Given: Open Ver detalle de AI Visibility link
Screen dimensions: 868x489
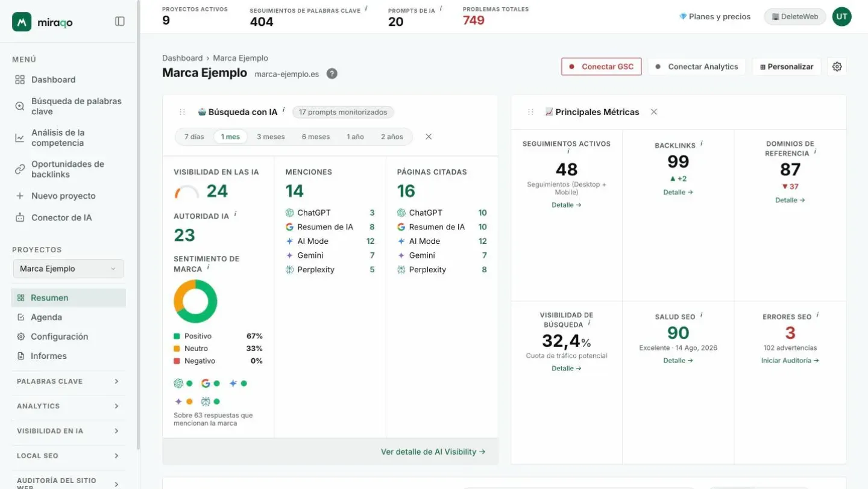Looking at the screenshot, I should coord(433,452).
